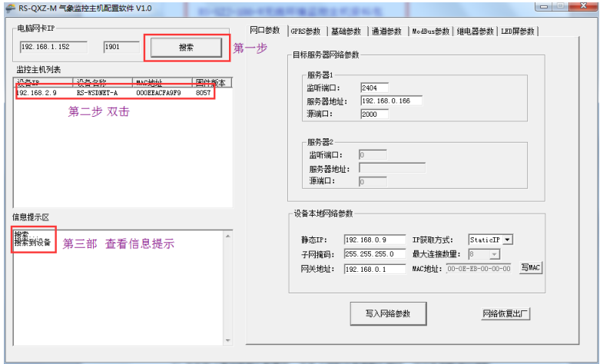Open the 基础参数 tab

tap(346, 31)
